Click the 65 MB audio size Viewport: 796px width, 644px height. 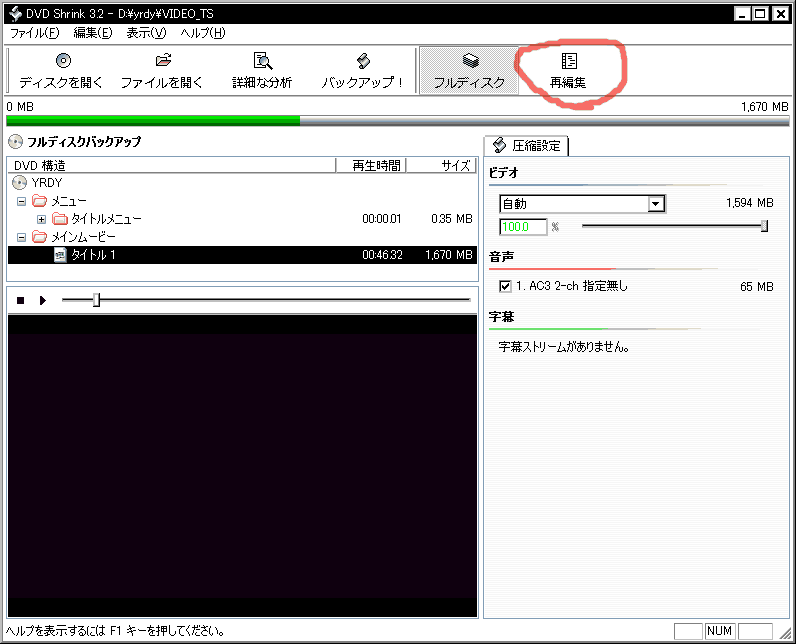tap(756, 287)
